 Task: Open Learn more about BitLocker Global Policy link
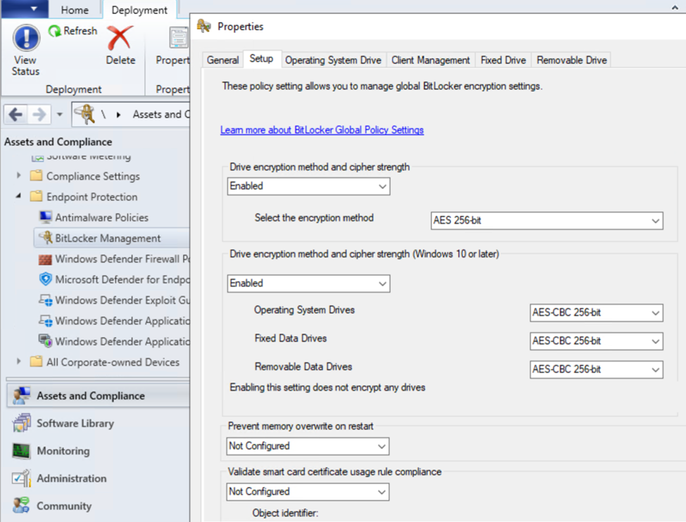pos(322,130)
